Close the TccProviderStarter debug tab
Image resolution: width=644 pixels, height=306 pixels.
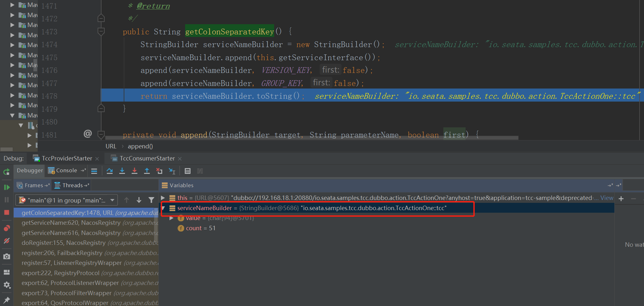(97, 159)
